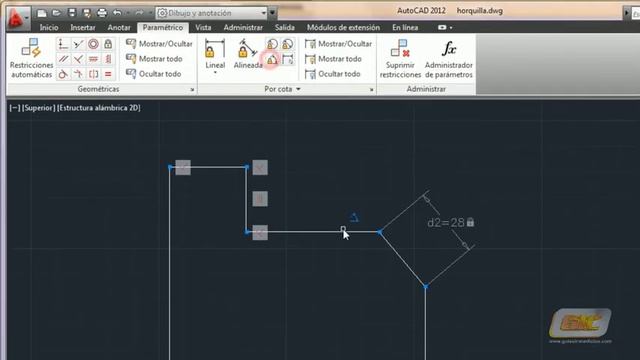Select the Diameter dimensional constraint icon
This screenshot has height=360, width=640.
pyautogui.click(x=287, y=44)
